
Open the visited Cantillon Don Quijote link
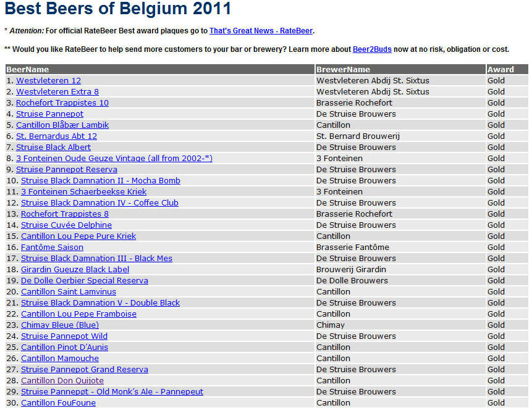(62, 381)
